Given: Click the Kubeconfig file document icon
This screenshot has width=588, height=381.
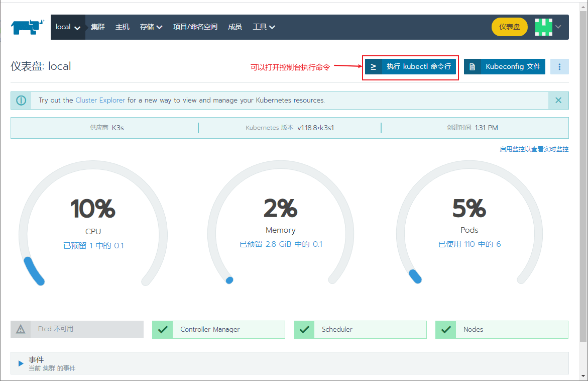Looking at the screenshot, I should click(x=472, y=67).
